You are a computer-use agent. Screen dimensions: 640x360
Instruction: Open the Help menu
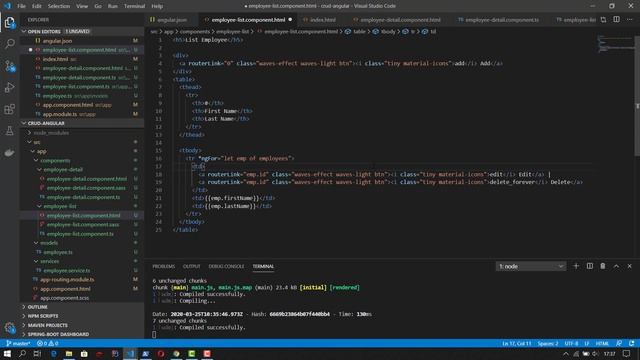click(x=157, y=6)
